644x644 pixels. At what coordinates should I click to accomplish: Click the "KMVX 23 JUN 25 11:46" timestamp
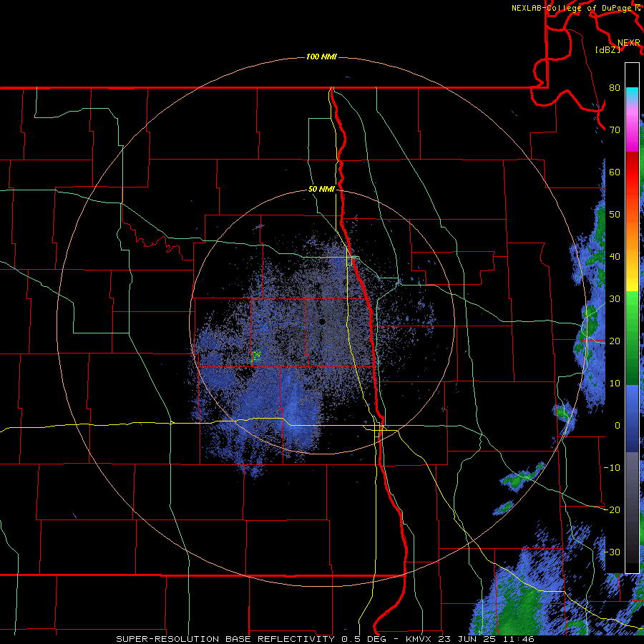pos(470,639)
